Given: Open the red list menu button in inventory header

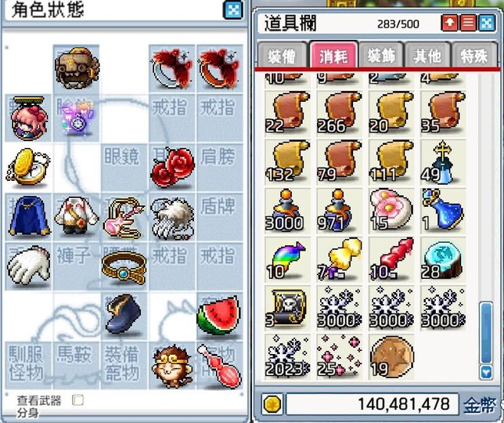Looking at the screenshot, I should pyautogui.click(x=468, y=23).
